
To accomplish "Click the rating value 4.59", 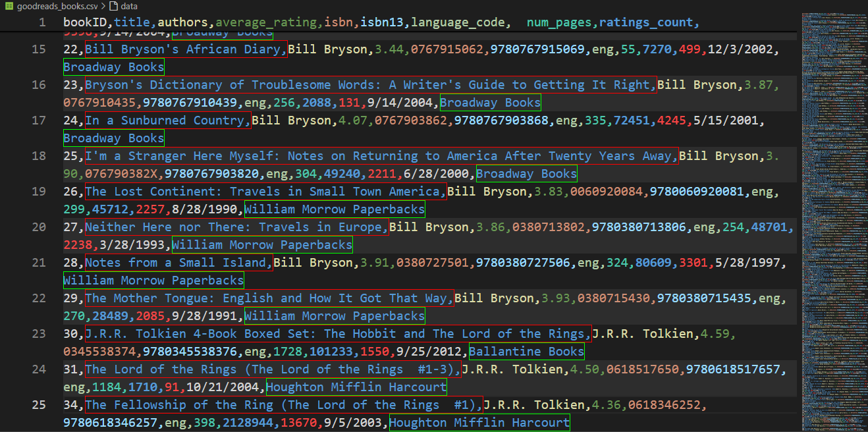I will tap(715, 334).
